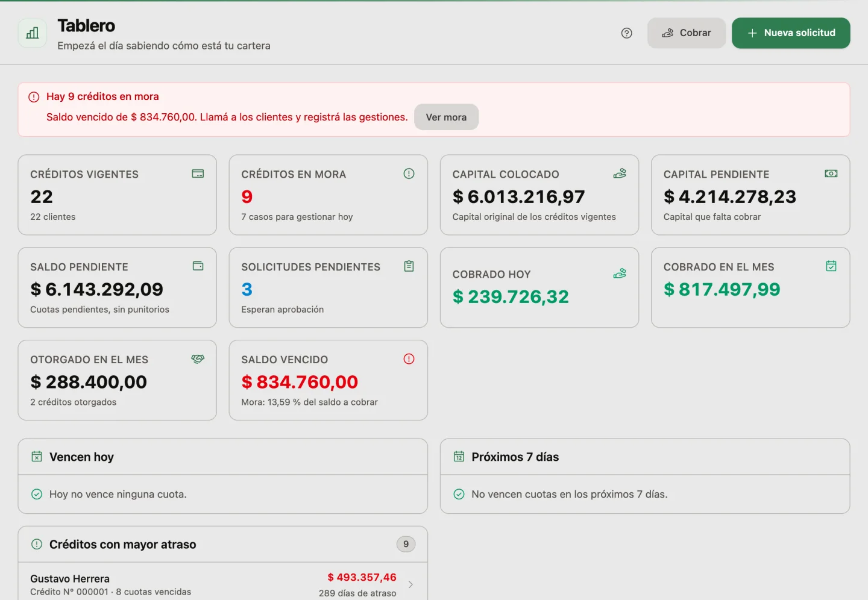Viewport: 868px width, 600px height.
Task: Click the clipboard icon on Solicitudes pendientes
Action: pos(409,266)
